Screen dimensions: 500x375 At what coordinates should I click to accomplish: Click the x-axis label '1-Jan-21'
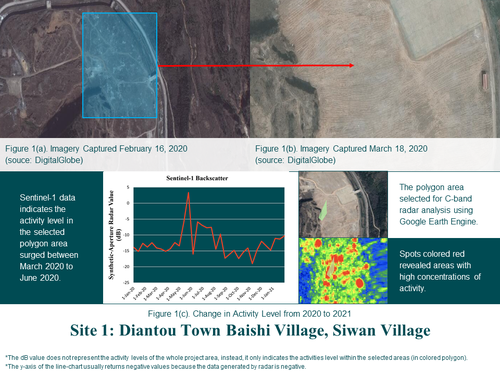[x=267, y=293]
